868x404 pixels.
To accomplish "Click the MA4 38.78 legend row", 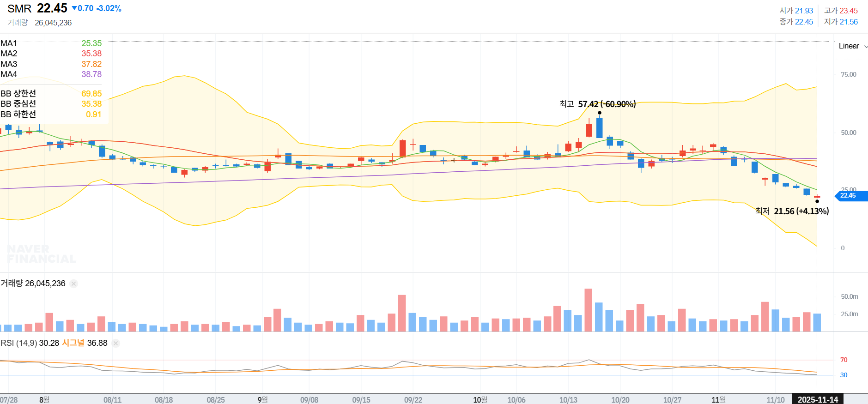I will tap(51, 74).
